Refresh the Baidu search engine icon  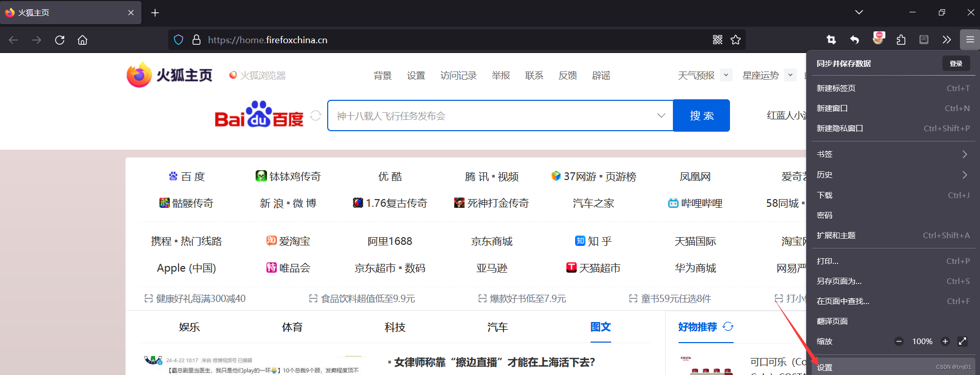click(316, 116)
